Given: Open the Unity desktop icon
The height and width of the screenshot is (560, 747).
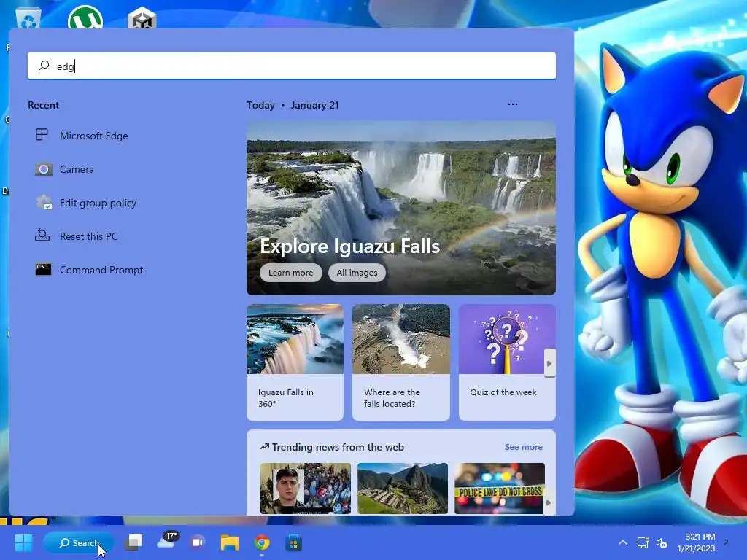Looking at the screenshot, I should coord(142,18).
